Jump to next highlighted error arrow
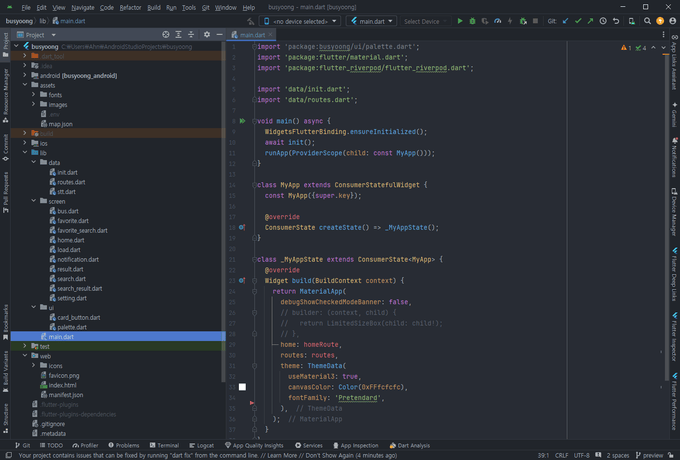 click(663, 48)
